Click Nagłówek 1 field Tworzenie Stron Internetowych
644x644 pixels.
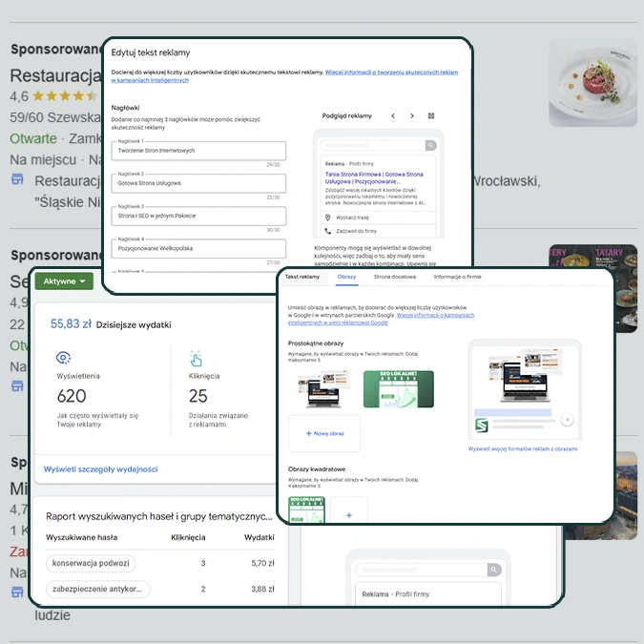[x=198, y=151]
